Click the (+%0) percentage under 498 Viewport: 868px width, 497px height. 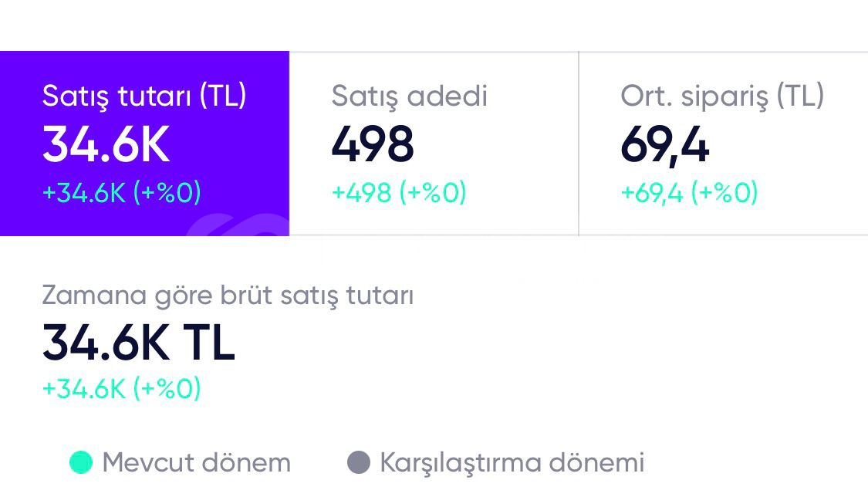pyautogui.click(x=432, y=193)
